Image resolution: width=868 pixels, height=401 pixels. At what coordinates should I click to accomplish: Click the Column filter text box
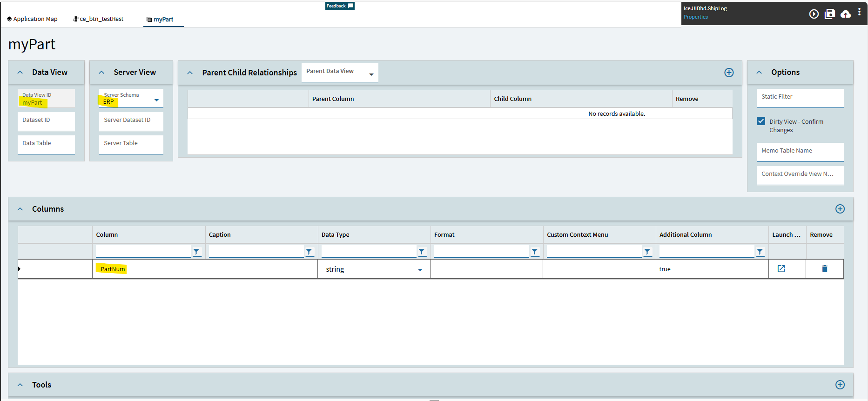[x=143, y=251]
